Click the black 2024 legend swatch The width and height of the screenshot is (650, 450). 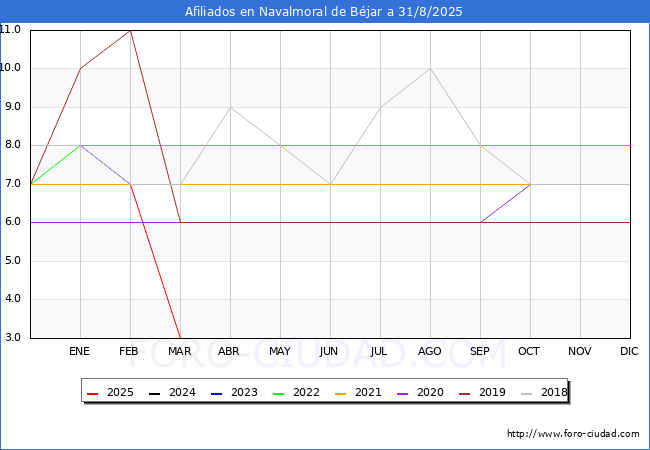[x=155, y=393]
